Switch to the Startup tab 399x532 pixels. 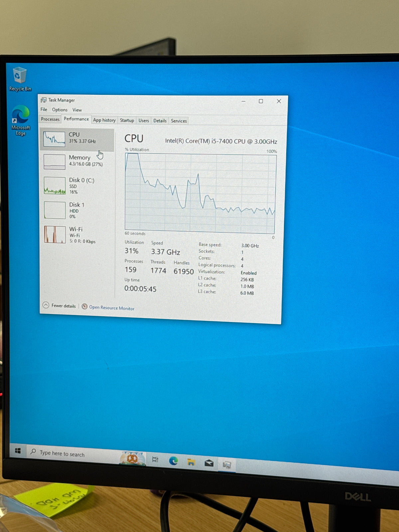pos(127,120)
